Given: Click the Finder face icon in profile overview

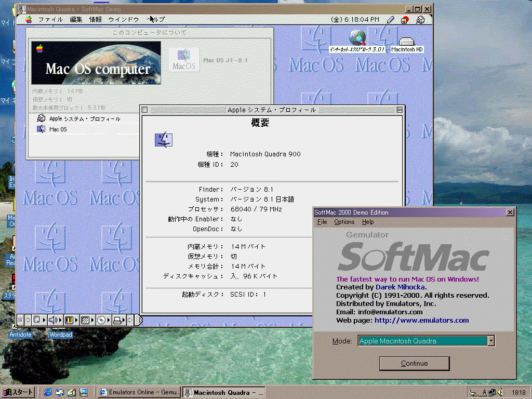Looking at the screenshot, I should click(164, 140).
